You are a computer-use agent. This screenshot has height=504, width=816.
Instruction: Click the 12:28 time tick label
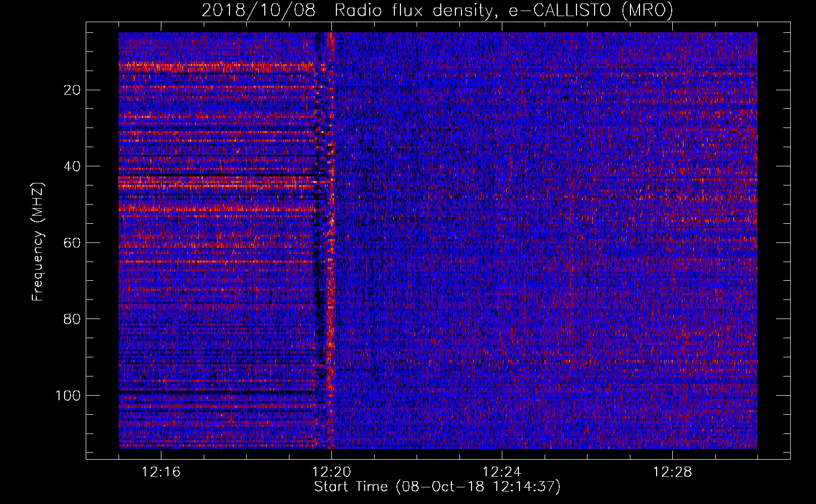pyautogui.click(x=672, y=472)
